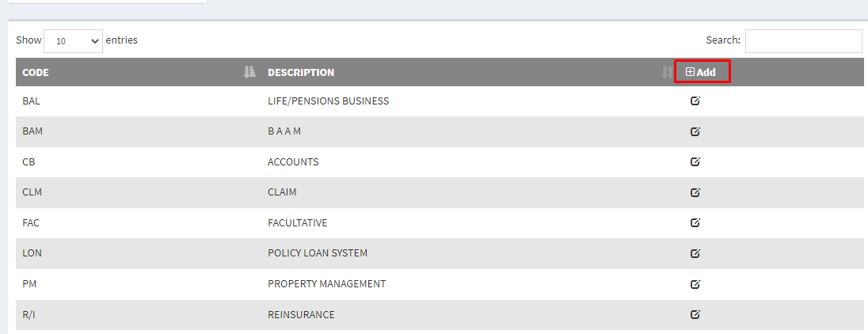Click the edit icon for BAL row
Screen dimensions: 868x334
tap(695, 101)
